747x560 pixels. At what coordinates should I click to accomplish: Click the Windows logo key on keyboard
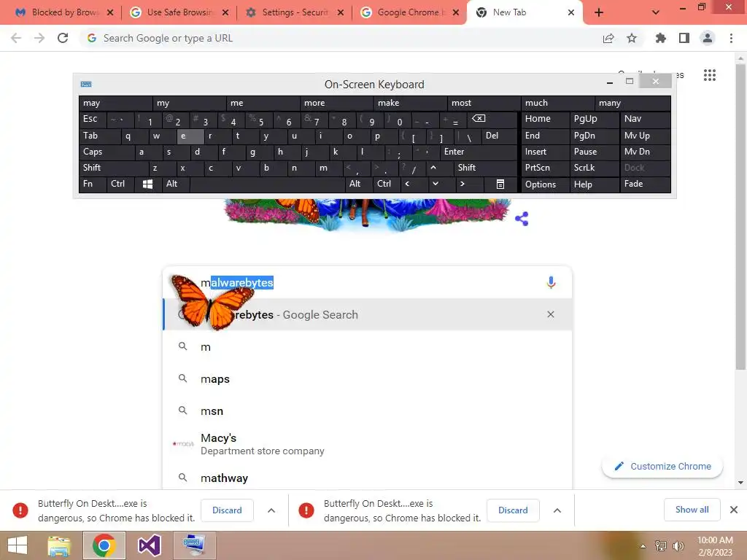(147, 184)
